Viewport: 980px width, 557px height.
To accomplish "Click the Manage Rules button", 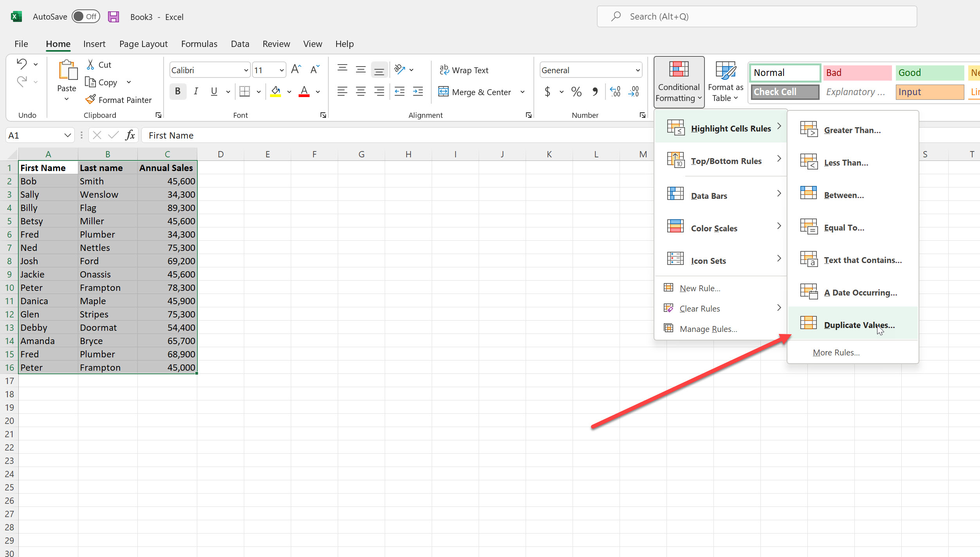I will (709, 329).
